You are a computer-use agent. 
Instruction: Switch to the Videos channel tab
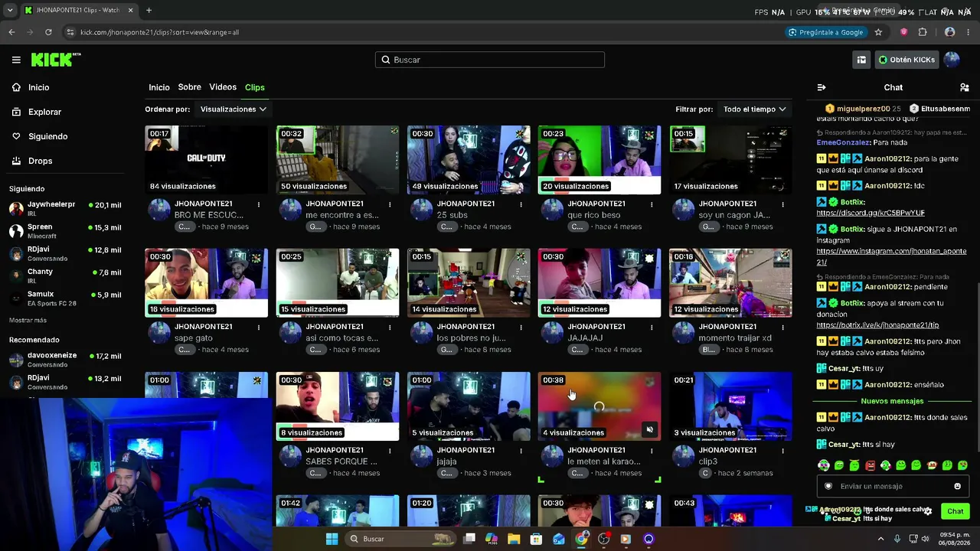point(223,87)
